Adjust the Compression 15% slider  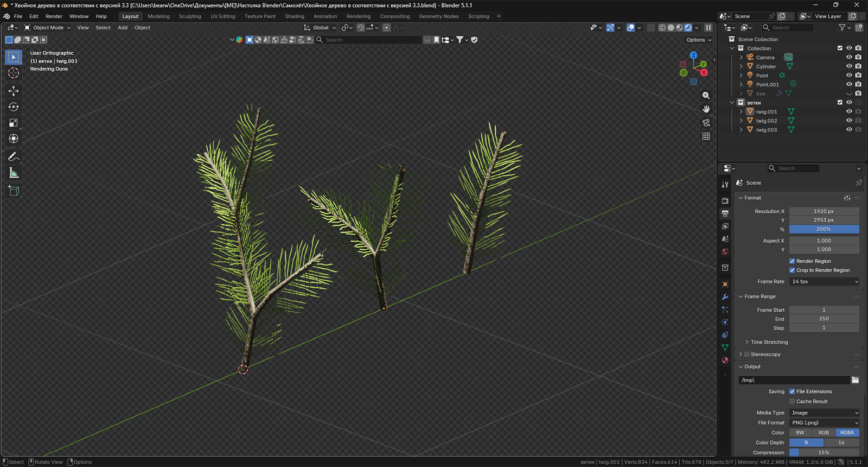pos(825,452)
